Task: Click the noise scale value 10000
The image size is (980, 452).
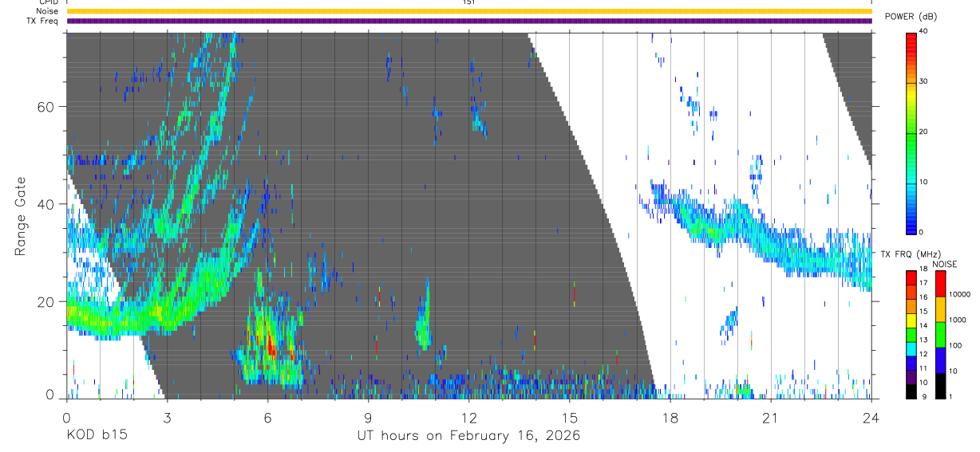Action: point(959,294)
